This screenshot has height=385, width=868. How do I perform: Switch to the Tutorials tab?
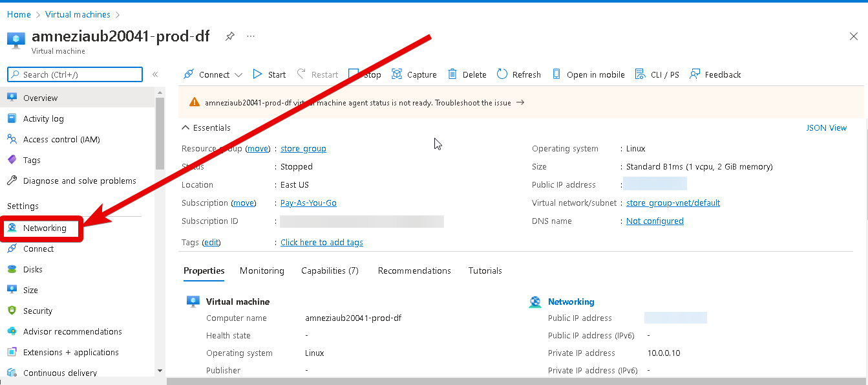click(485, 270)
